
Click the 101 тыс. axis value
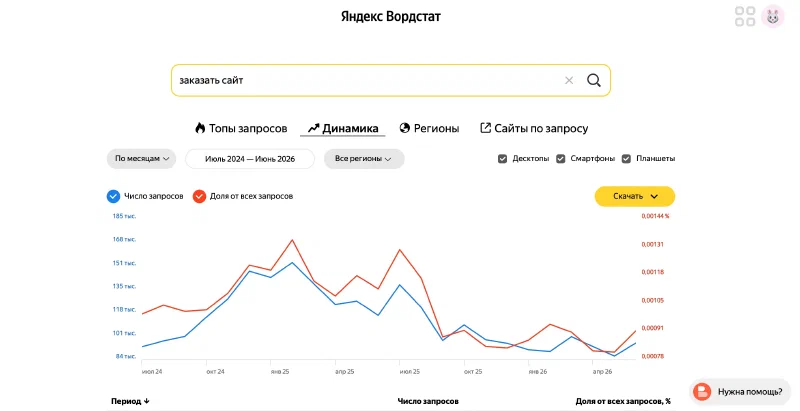tap(124, 333)
